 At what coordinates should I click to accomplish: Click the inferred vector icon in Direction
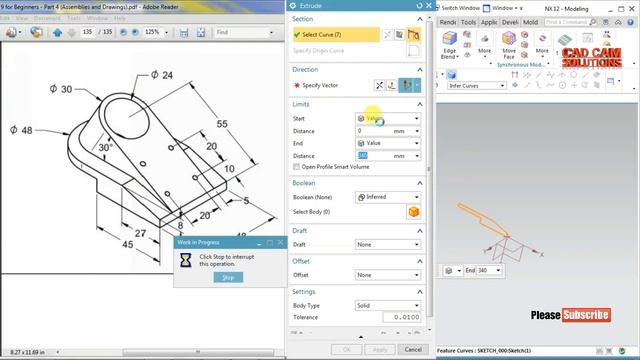(406, 85)
